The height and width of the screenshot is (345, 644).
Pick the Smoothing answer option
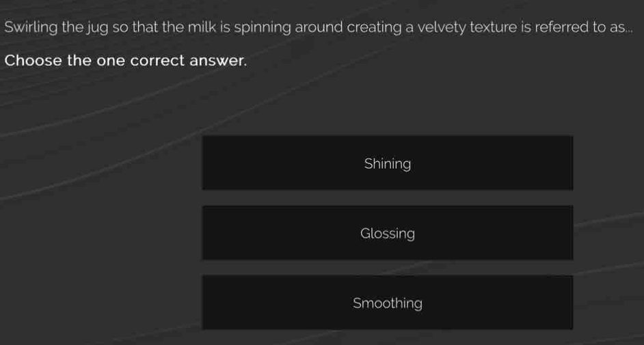[x=387, y=303]
